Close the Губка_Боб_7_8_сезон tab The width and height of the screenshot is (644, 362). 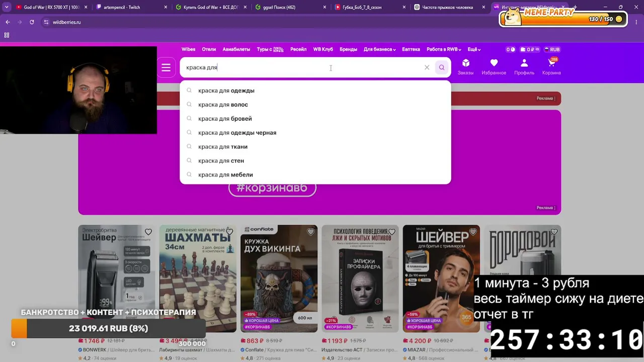coord(405,8)
